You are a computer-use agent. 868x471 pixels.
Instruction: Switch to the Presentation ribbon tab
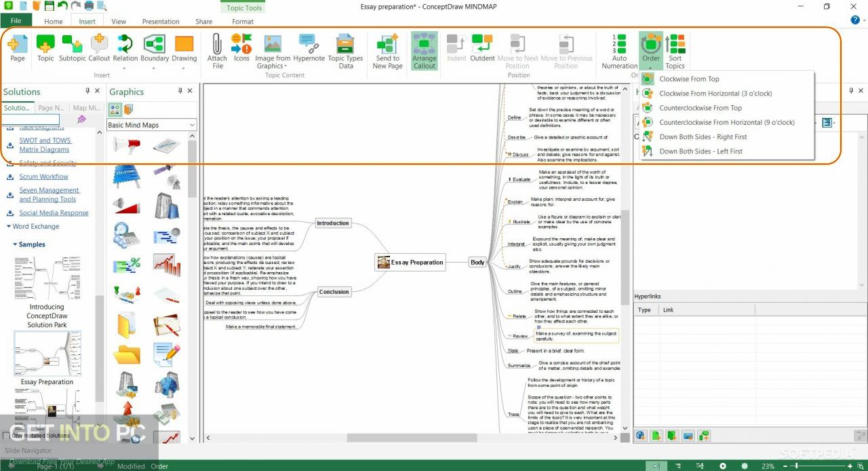[x=161, y=22]
